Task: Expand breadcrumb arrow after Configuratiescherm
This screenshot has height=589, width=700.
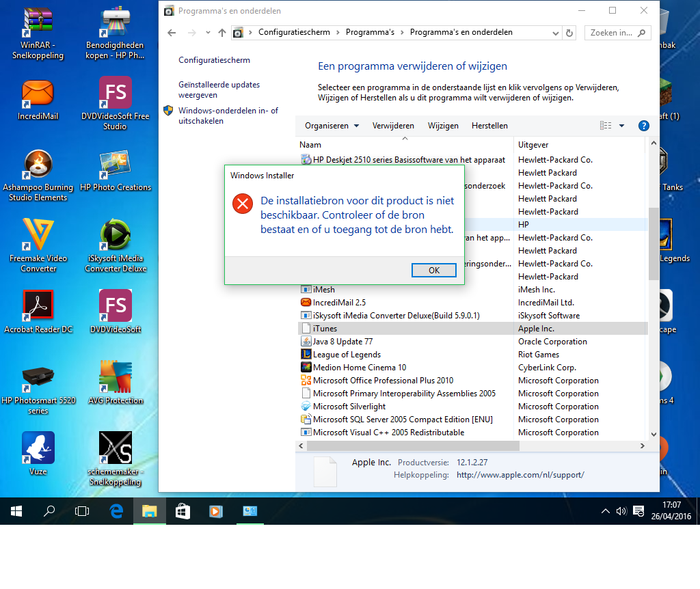Action: point(338,32)
